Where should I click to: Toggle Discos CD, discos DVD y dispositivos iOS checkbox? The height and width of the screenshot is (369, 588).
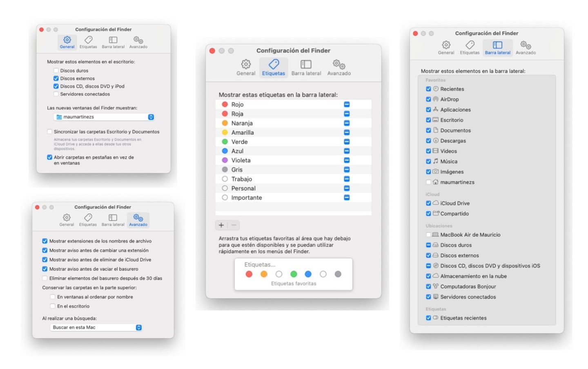[x=428, y=266]
